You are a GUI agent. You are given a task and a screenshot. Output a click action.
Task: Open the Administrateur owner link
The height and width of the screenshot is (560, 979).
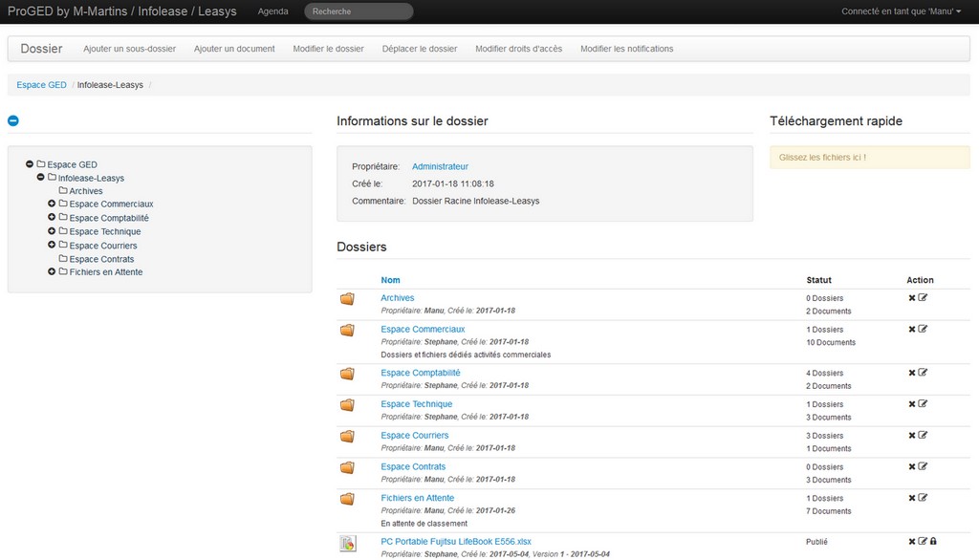tap(440, 165)
